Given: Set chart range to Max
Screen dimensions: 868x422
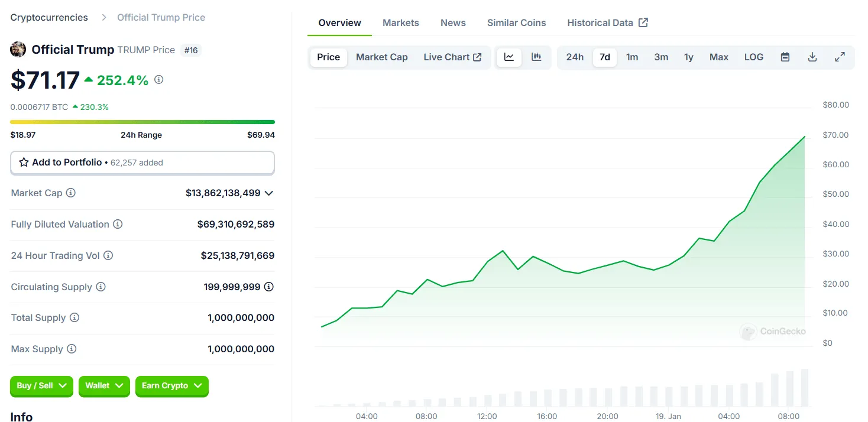Looking at the screenshot, I should click(719, 57).
